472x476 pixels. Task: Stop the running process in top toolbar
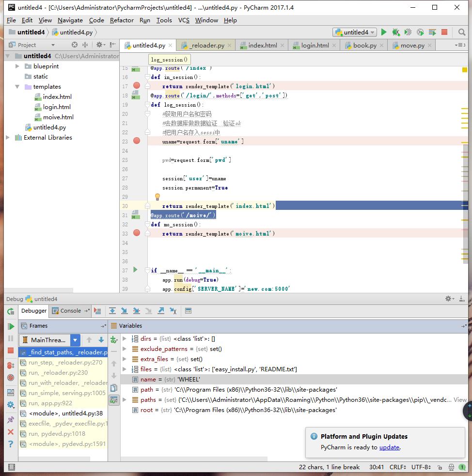tap(444, 32)
